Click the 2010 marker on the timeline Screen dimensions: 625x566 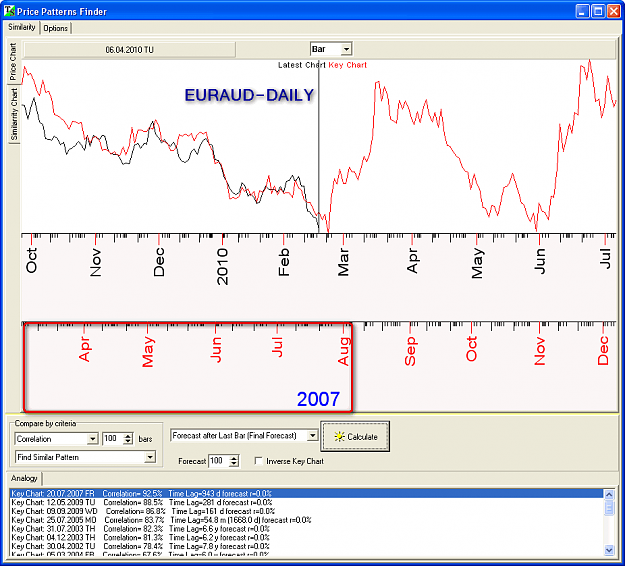(222, 266)
